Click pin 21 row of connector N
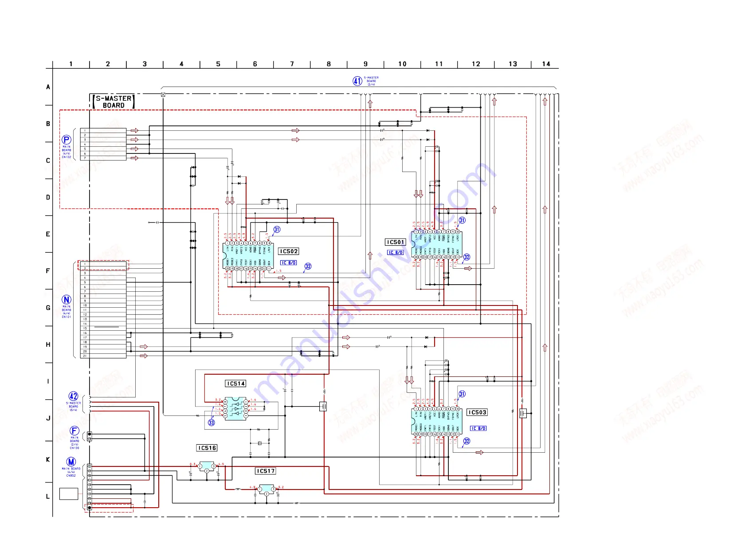Screen dimensions: 745x560 [x=103, y=356]
